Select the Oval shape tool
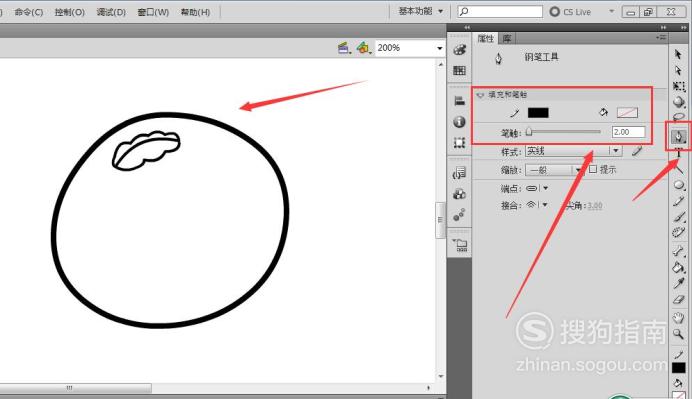692x399 pixels. [679, 184]
